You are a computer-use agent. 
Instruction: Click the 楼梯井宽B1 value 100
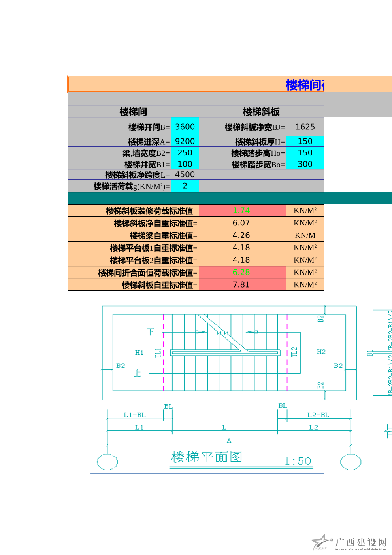(185, 164)
